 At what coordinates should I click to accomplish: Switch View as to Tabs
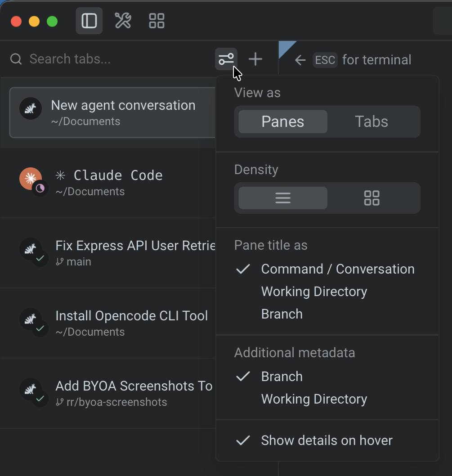coord(372,121)
